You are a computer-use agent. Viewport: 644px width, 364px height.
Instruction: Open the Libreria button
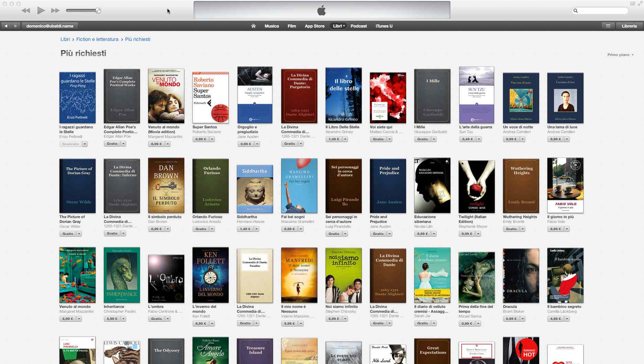[x=629, y=26]
